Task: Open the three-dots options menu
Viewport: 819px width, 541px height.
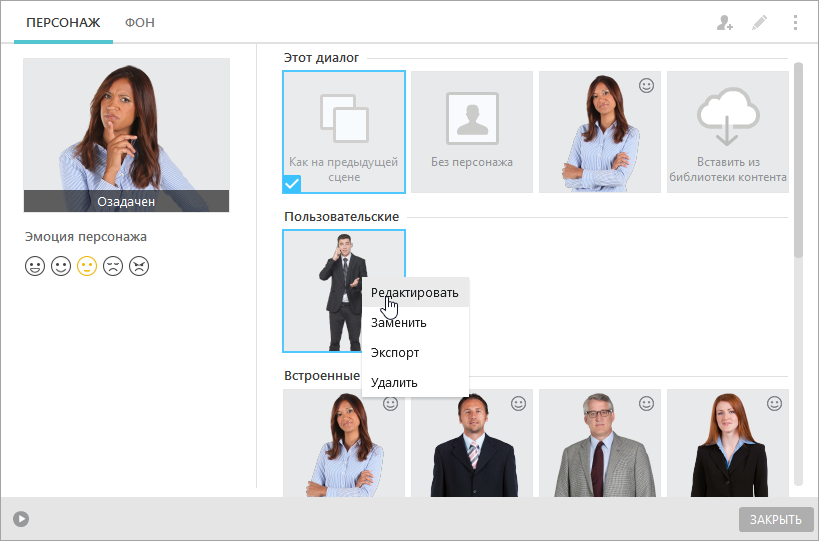Action: pyautogui.click(x=795, y=22)
